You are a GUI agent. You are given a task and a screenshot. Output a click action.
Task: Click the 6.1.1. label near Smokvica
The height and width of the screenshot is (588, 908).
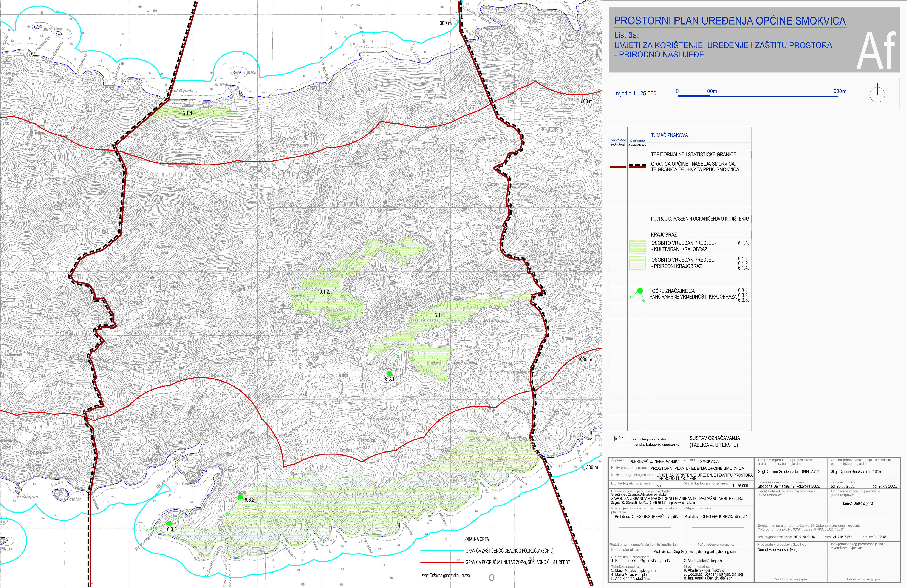coord(440,315)
